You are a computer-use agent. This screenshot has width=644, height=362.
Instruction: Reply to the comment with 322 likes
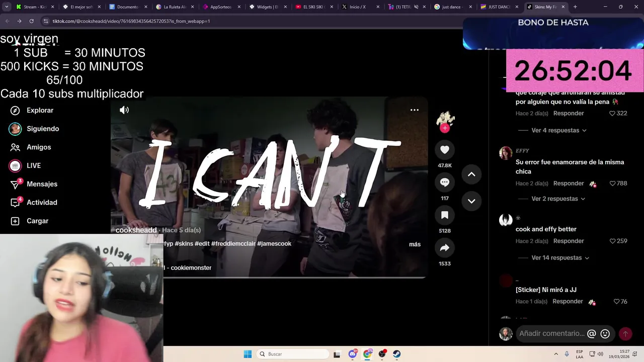point(569,114)
